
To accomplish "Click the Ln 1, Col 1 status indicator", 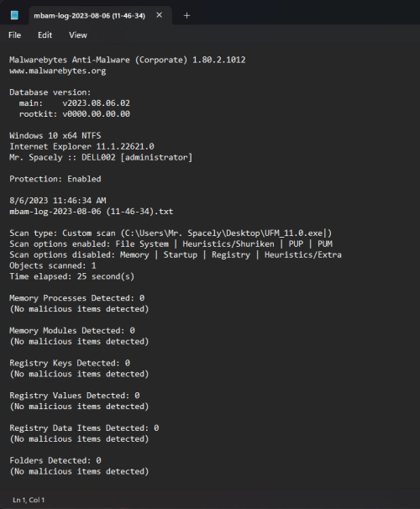I will pos(29,500).
